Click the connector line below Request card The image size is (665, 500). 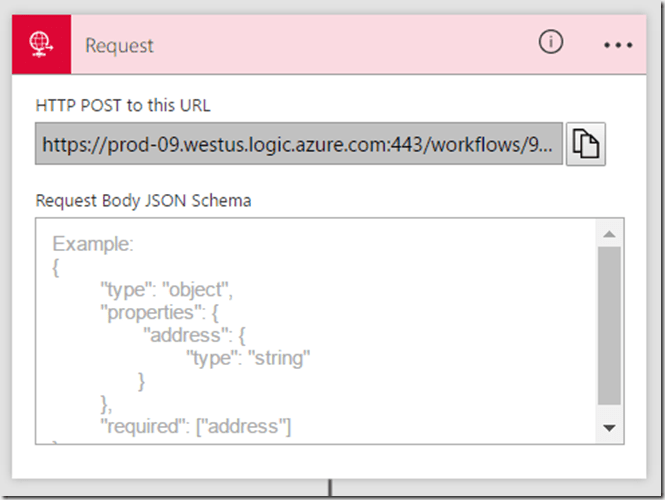[330, 488]
